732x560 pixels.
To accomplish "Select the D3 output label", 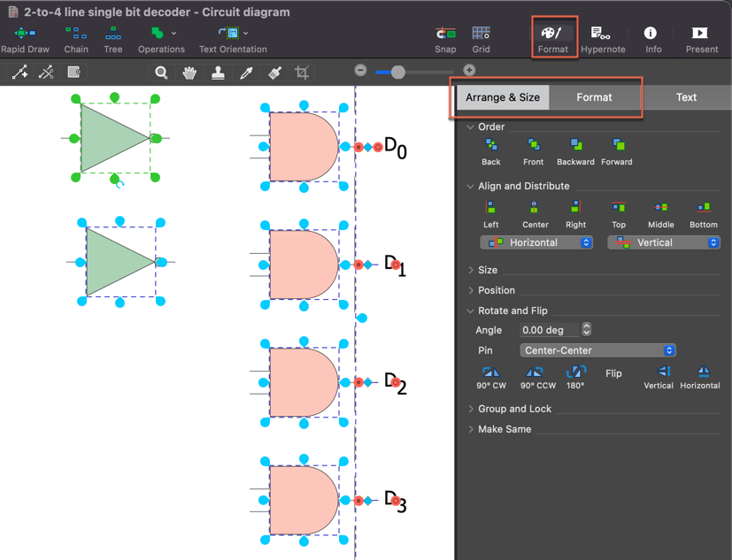I will pos(396,502).
